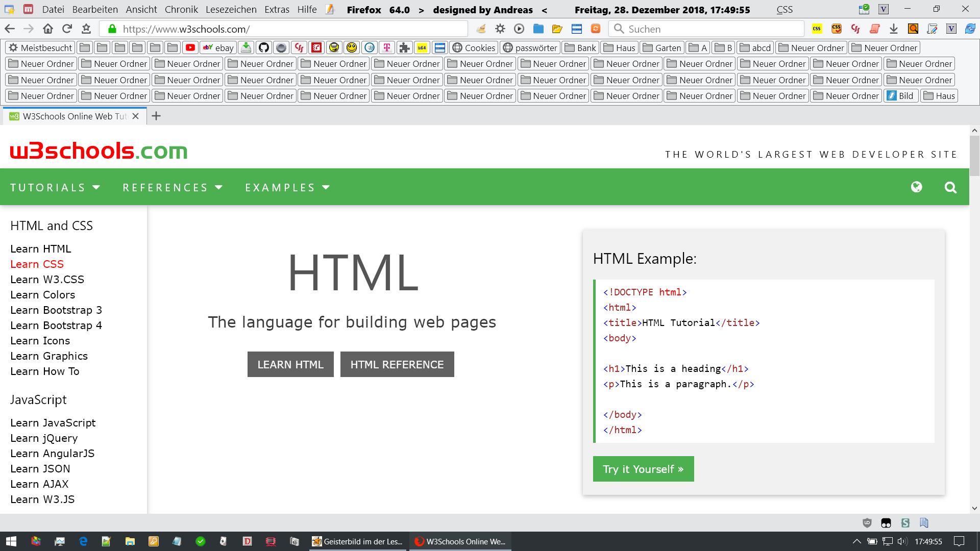Open the Windows Start menu
980x551 pixels.
tap(11, 541)
